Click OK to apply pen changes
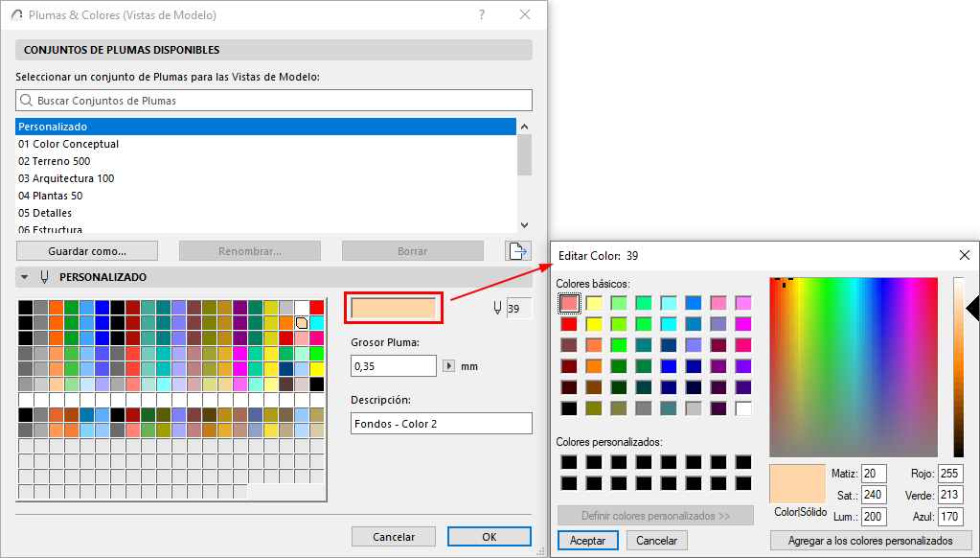 point(489,536)
